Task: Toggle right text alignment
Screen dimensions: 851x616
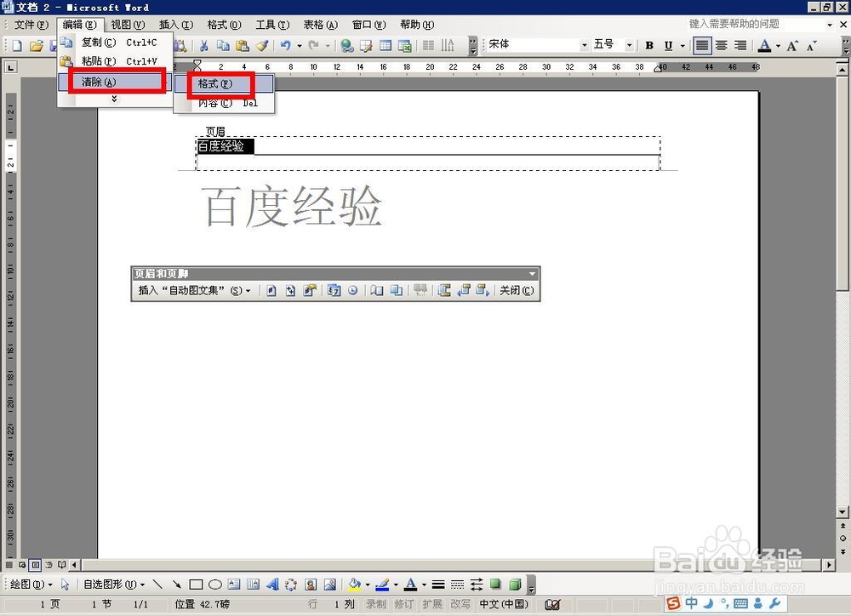Action: pos(740,46)
